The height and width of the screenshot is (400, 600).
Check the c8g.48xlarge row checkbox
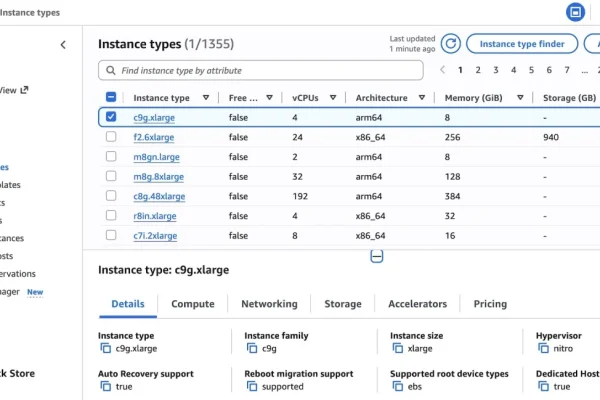pos(111,196)
